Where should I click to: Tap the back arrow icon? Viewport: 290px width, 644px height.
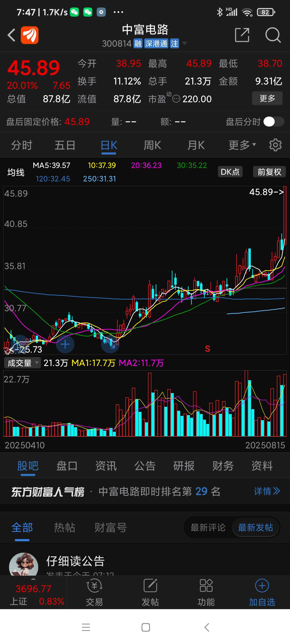click(11, 35)
